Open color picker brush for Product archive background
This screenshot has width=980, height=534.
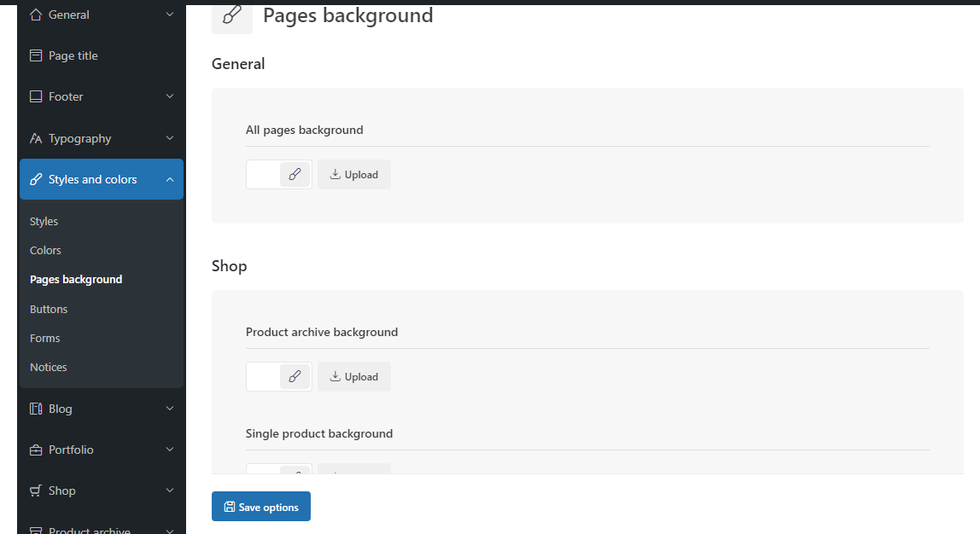(295, 376)
